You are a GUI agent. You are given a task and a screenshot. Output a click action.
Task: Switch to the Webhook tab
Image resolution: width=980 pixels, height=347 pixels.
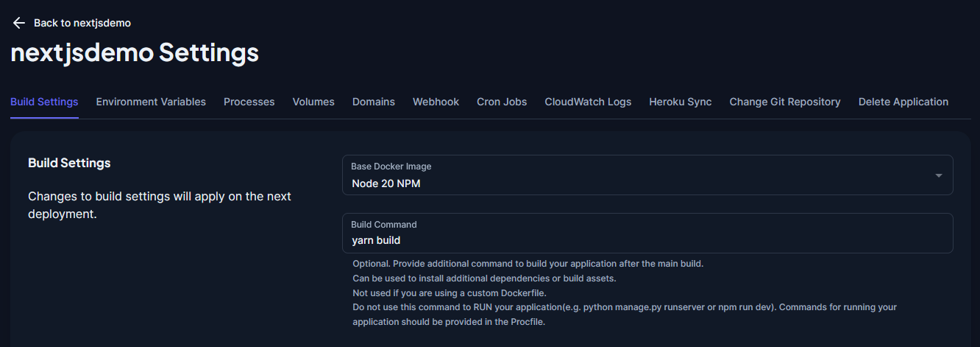pos(436,102)
